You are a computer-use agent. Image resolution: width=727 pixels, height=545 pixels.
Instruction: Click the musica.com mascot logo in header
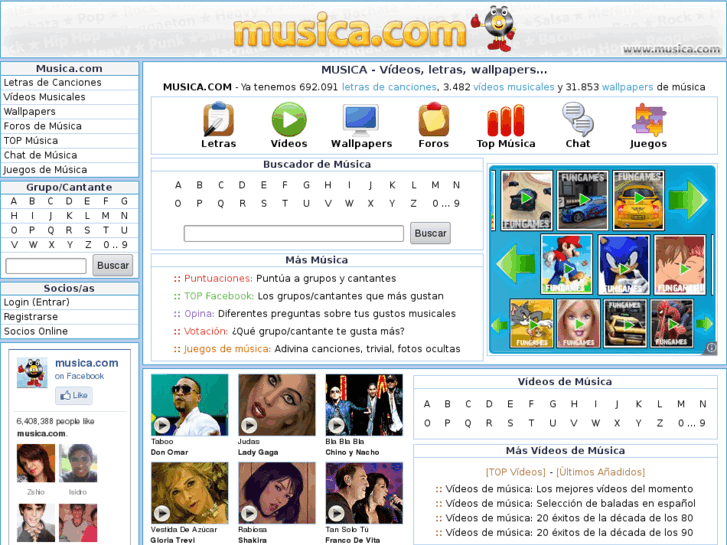pos(494,28)
